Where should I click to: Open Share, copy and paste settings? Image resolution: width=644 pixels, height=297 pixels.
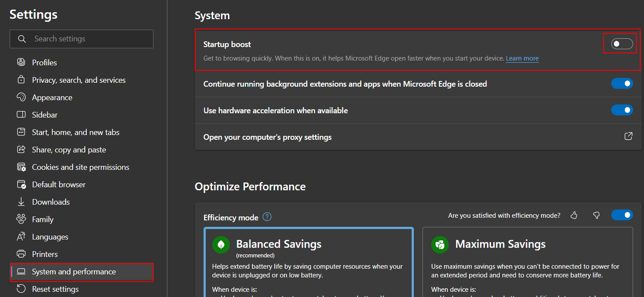point(82,149)
